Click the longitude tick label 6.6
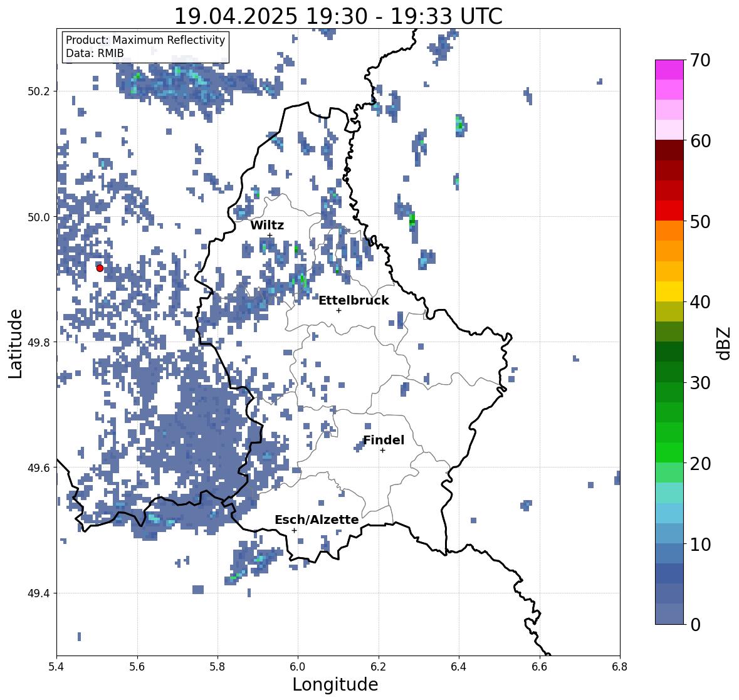Screen dimensions: 739x700 pos(540,666)
